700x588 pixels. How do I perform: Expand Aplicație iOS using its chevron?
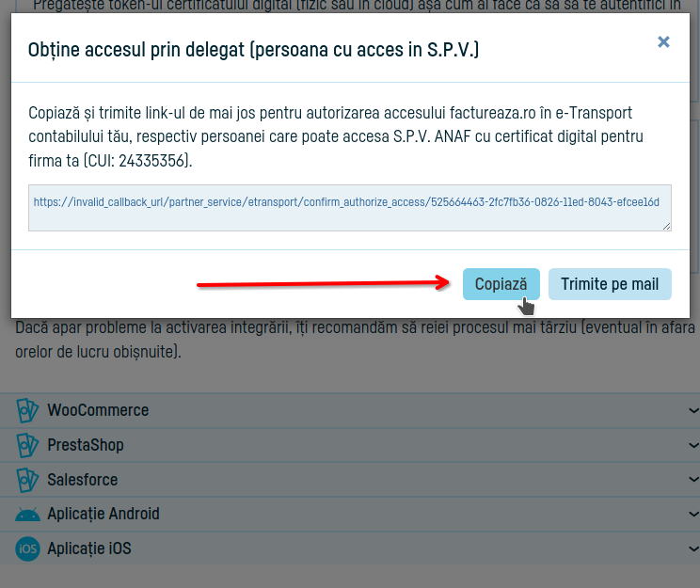pyautogui.click(x=693, y=548)
